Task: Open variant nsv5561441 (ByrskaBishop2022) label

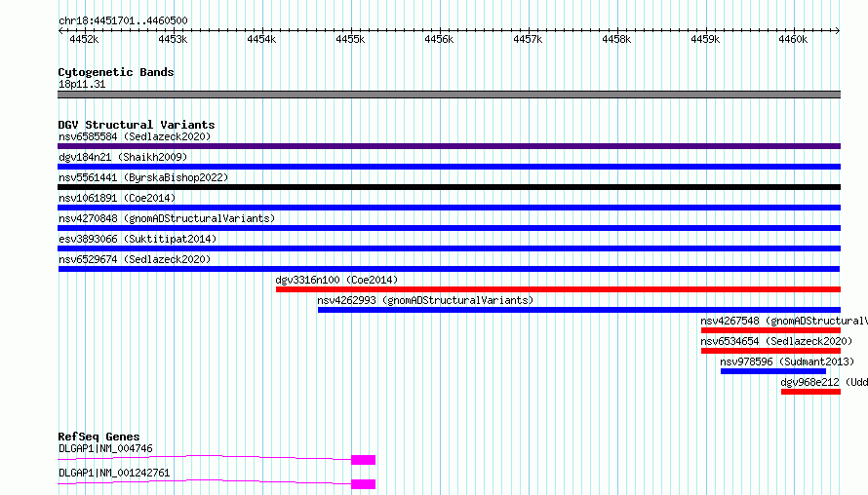Action: [143, 177]
